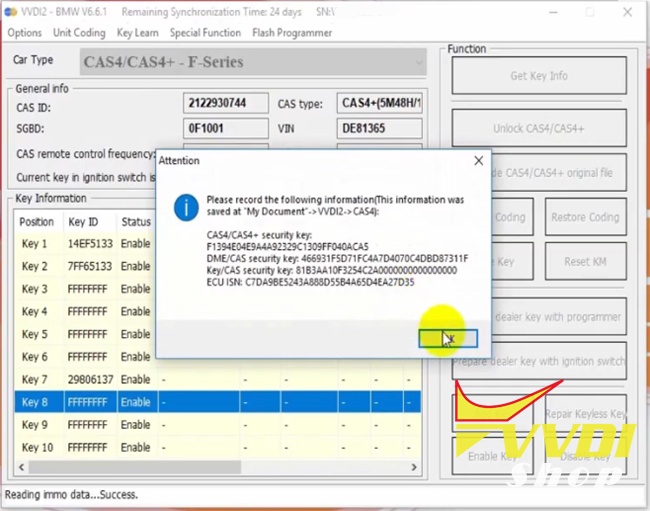
Task: Click the Enable Key button
Action: click(x=492, y=456)
